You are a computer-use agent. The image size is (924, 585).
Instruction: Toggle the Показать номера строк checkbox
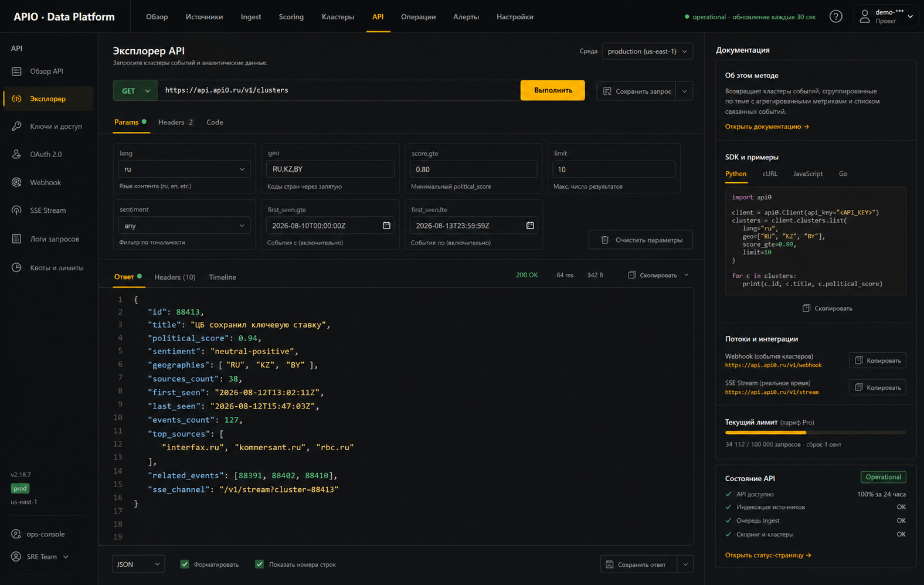[259, 564]
